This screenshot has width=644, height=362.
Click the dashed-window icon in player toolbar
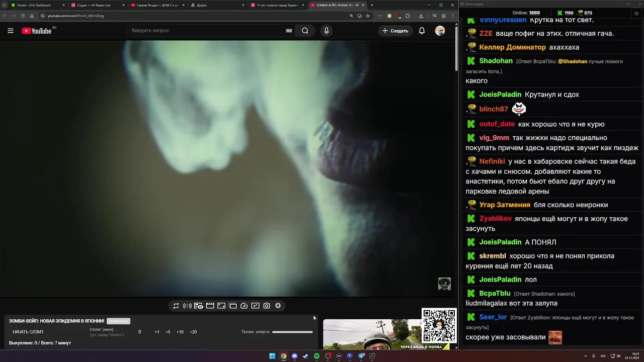[232, 306]
